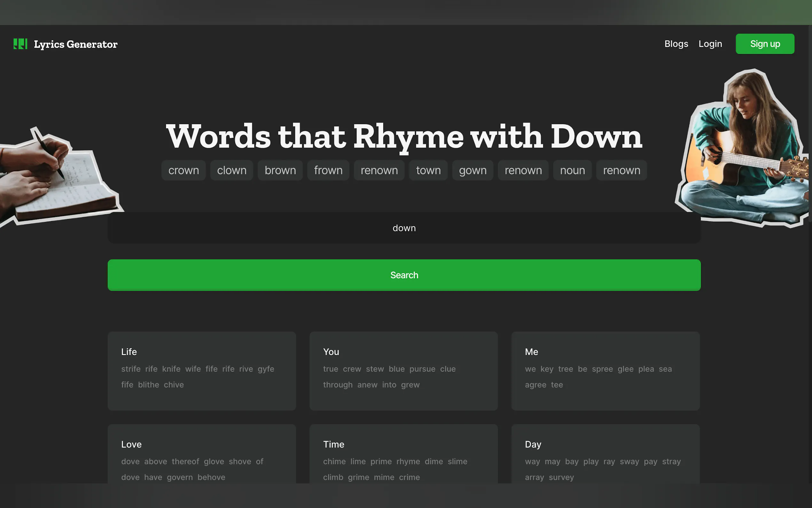Click the word 'pursue' under You
The height and width of the screenshot is (508, 812).
coord(422,369)
